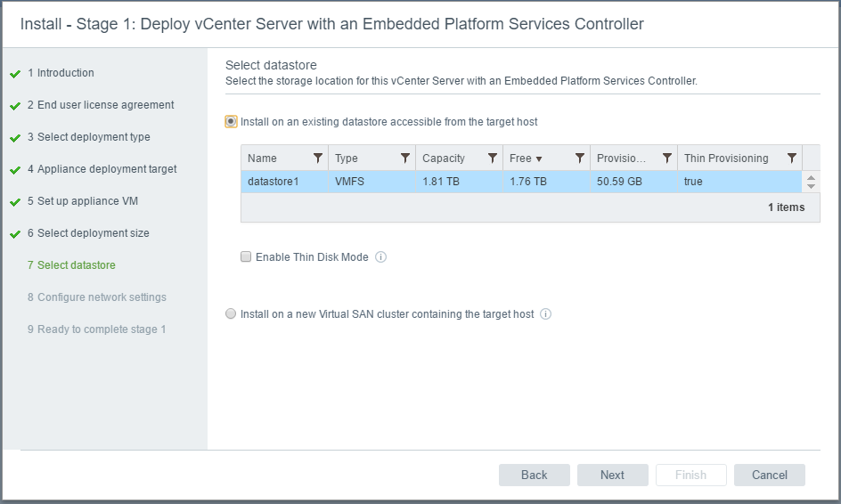Screen dimensions: 841x504
Task: Sort by Thin Provisioning column header
Action: point(726,159)
